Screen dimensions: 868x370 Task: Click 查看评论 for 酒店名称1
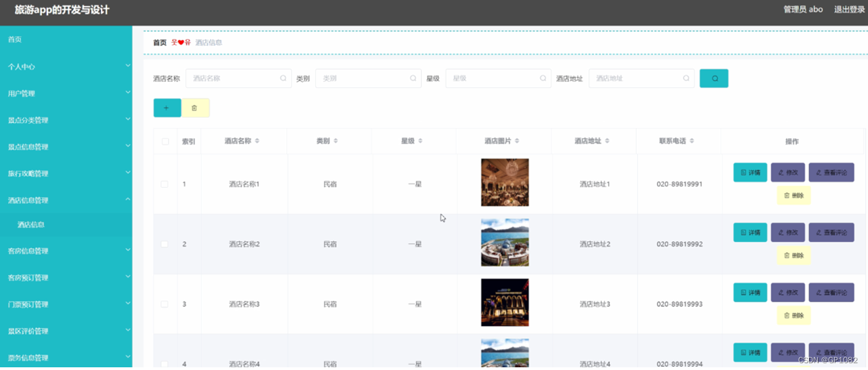point(831,172)
